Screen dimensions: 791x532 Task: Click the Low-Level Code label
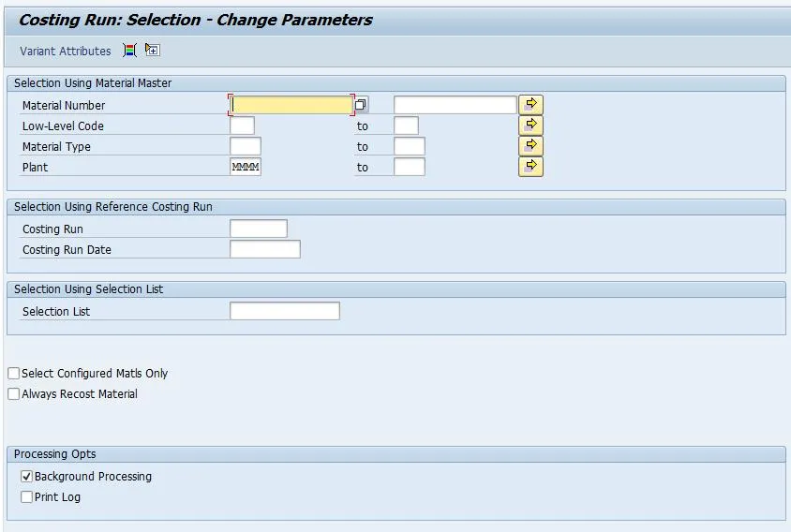(x=63, y=126)
